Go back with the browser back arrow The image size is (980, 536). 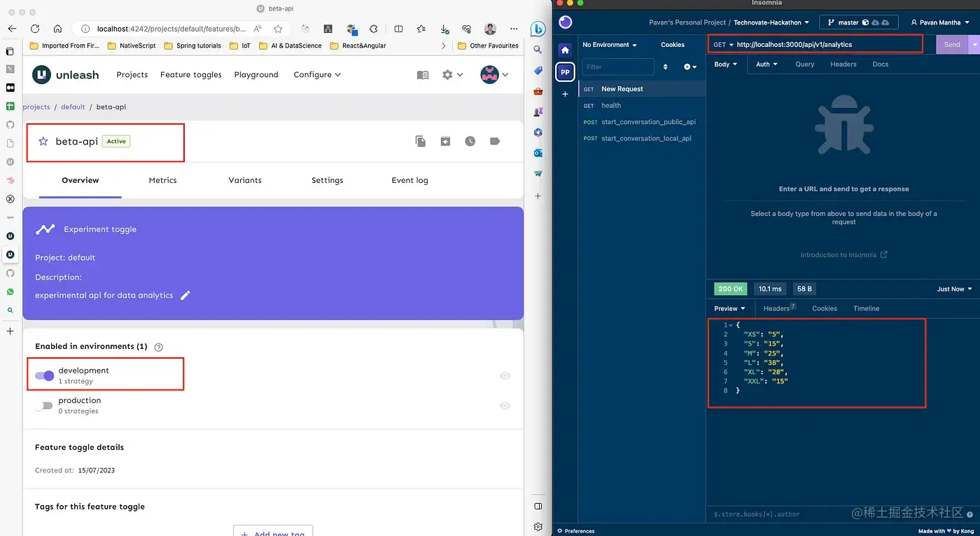click(12, 29)
